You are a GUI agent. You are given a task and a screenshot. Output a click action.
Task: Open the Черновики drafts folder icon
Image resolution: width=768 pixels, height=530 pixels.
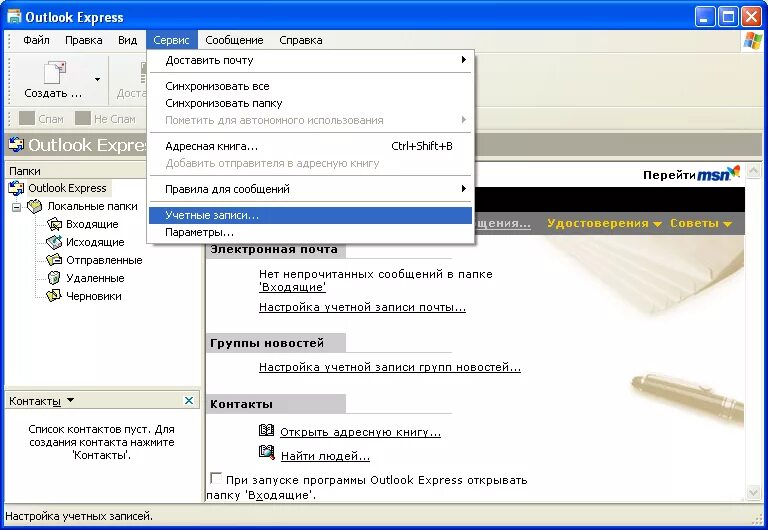tap(54, 296)
